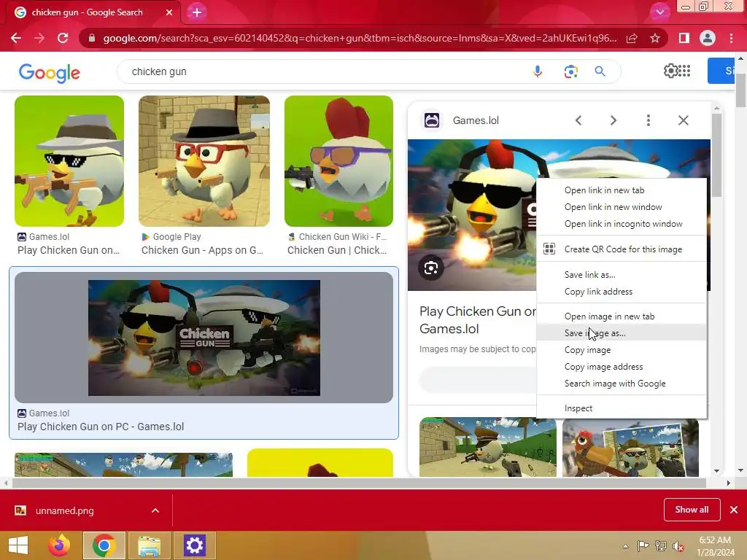Choose Open link in new window
Viewport: 747px width, 560px height.
622,207
